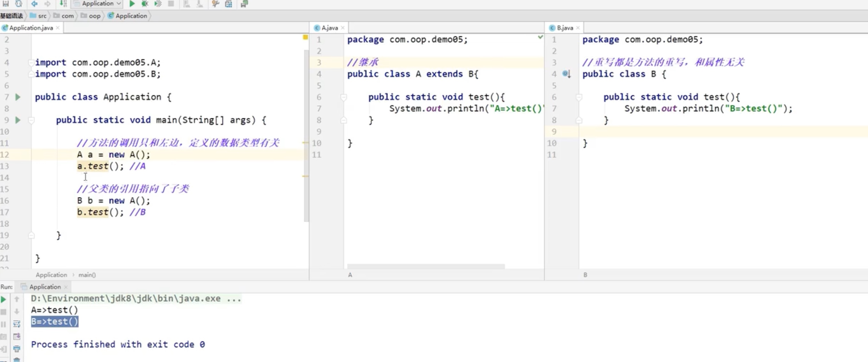Click the Save All toolbar icon
868x362 pixels.
click(6, 4)
